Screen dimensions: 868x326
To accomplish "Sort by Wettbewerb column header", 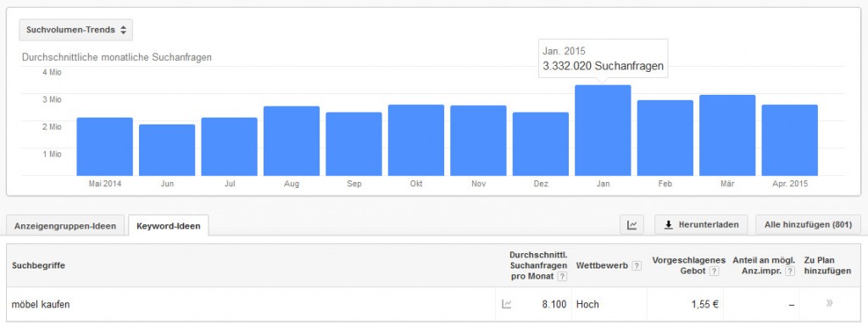I will point(602,266).
